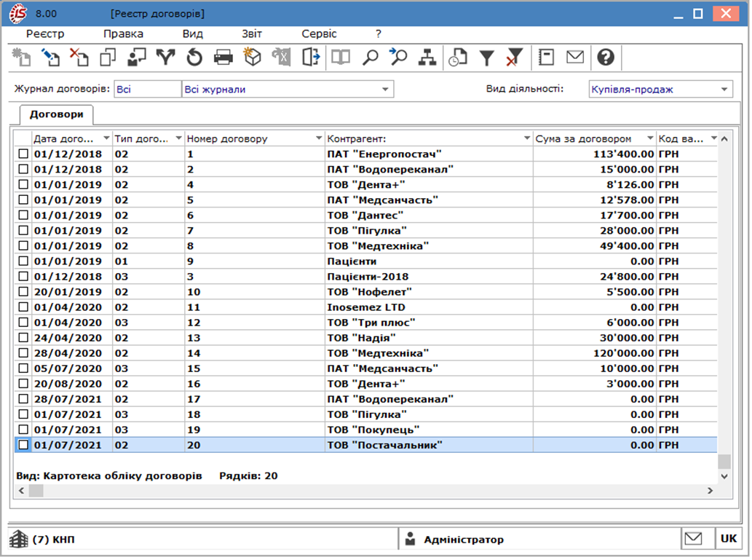
Task: Click the create new contract icon
Action: pyautogui.click(x=22, y=58)
